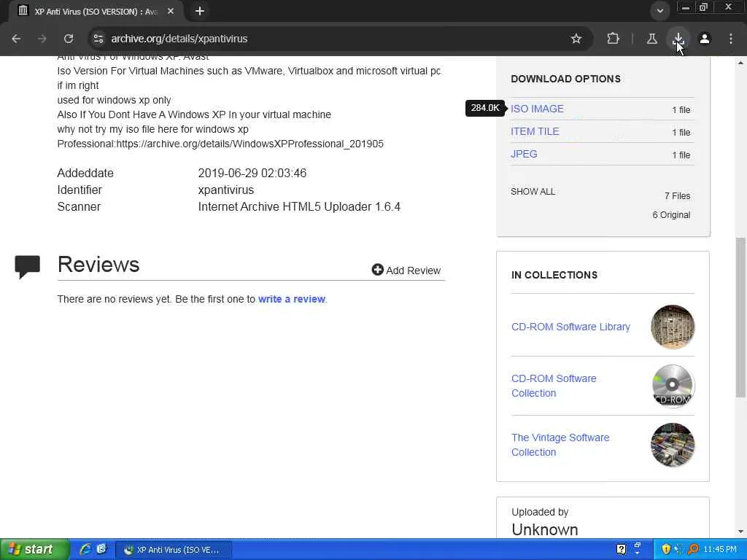This screenshot has height=560, width=747.
Task: Select the xpantivirus identifier text
Action: [x=226, y=190]
